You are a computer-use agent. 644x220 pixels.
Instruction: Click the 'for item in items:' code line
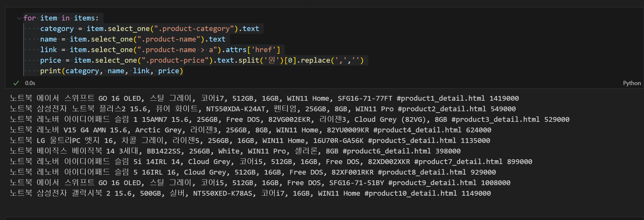click(61, 18)
